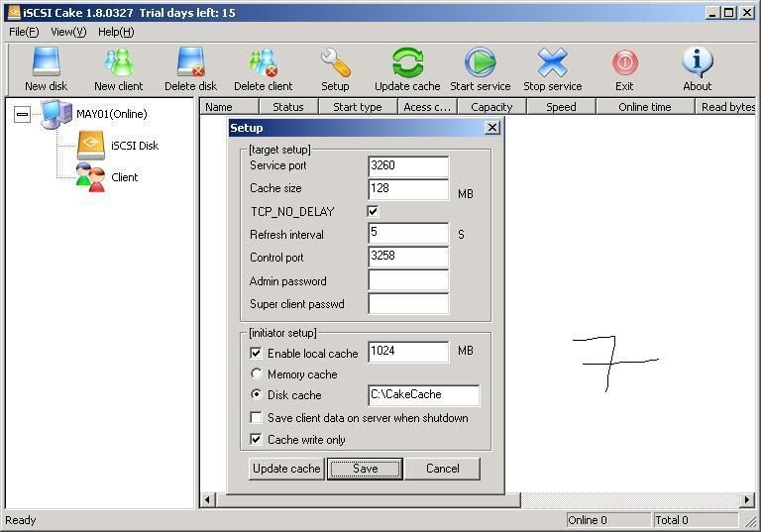Collapse the MAY01(Online) tree node

pyautogui.click(x=22, y=114)
